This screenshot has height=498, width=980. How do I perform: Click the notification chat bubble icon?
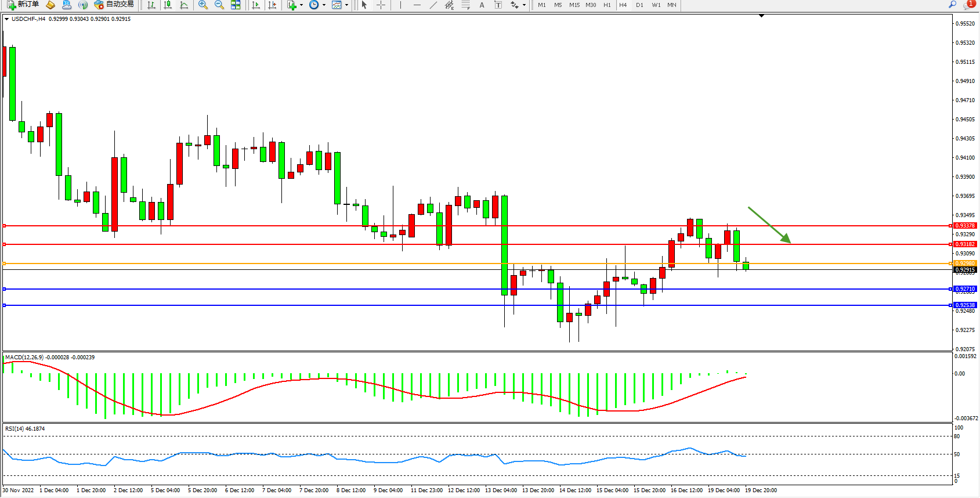tap(968, 5)
